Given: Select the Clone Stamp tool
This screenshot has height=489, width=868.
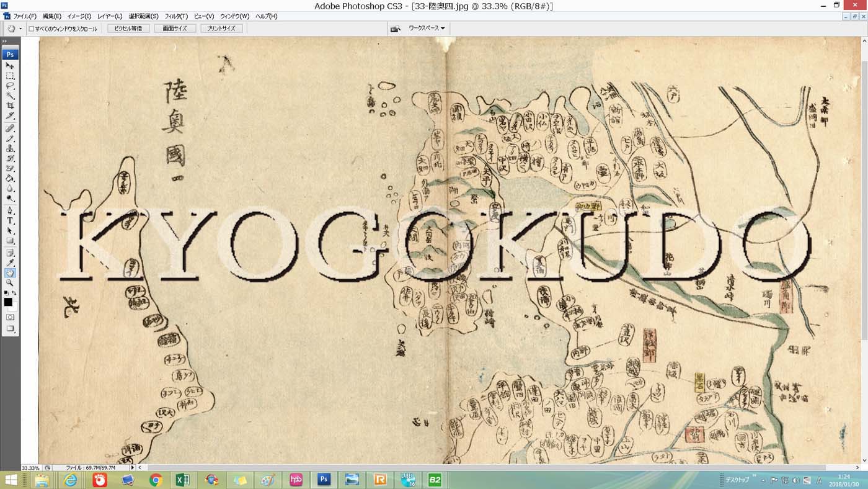Looking at the screenshot, I should pyautogui.click(x=10, y=148).
